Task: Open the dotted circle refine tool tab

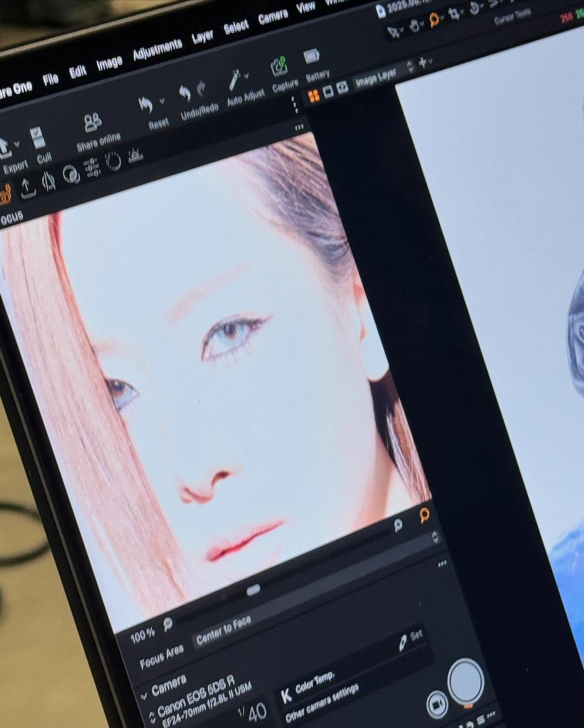Action: click(x=114, y=161)
